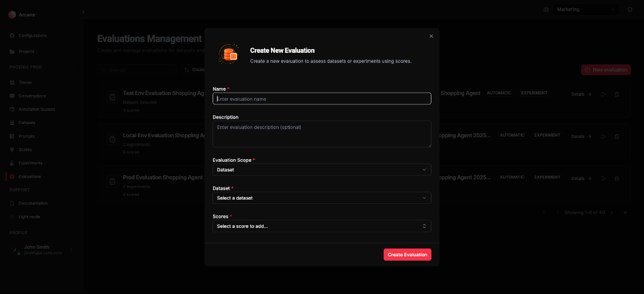Click the Local Env Evaluation clipboard icon

(112, 140)
